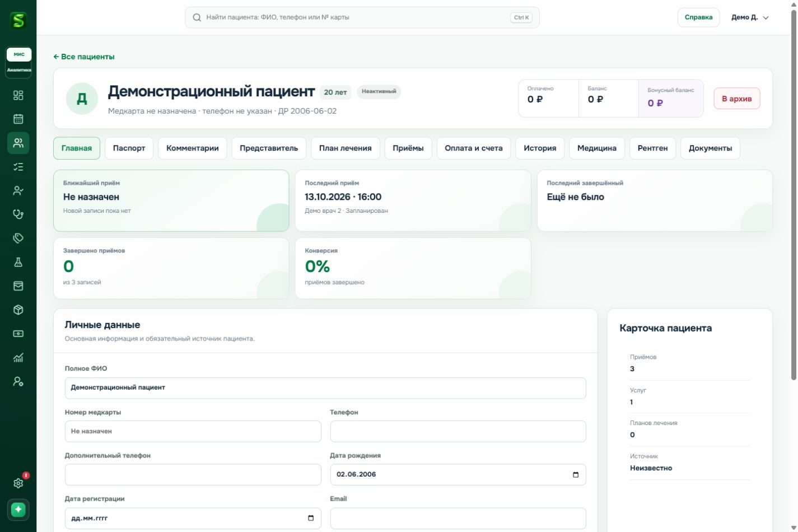This screenshot has height=532, width=798.
Task: Open the patients (people) icon in sidebar
Action: coord(18,143)
